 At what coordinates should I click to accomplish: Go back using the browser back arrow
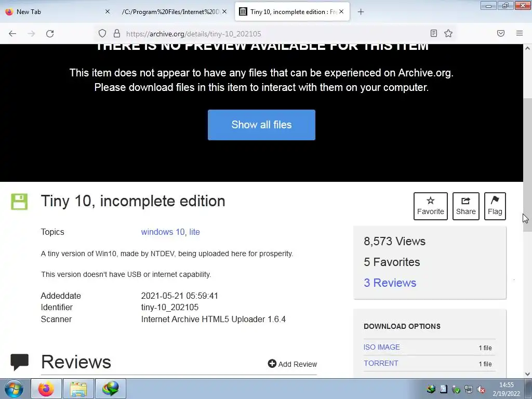[12, 34]
